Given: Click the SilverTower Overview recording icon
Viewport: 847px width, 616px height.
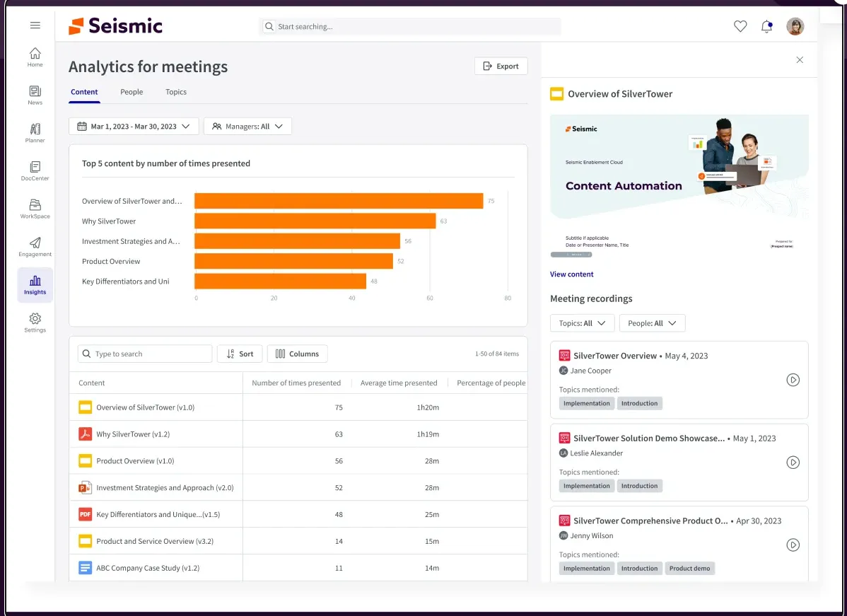Looking at the screenshot, I should tap(564, 356).
